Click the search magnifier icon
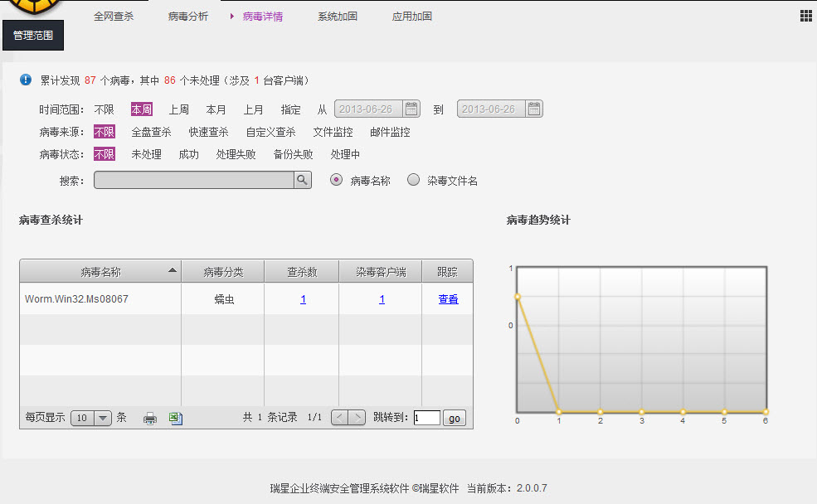 [303, 180]
